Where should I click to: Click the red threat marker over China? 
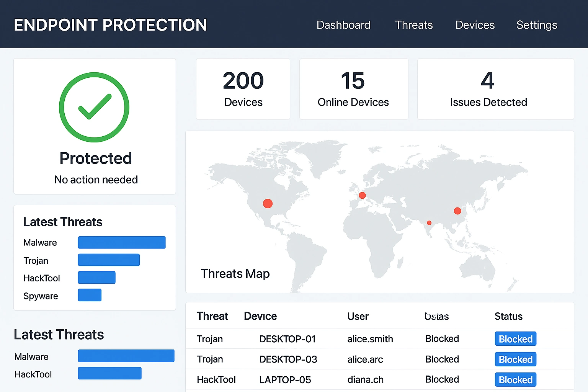457,211
